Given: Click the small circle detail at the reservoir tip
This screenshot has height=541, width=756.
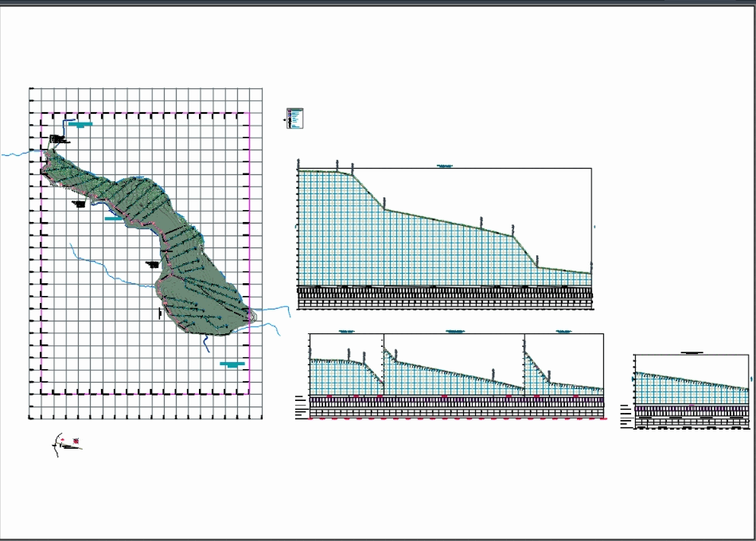Looking at the screenshot, I should click(x=251, y=317).
